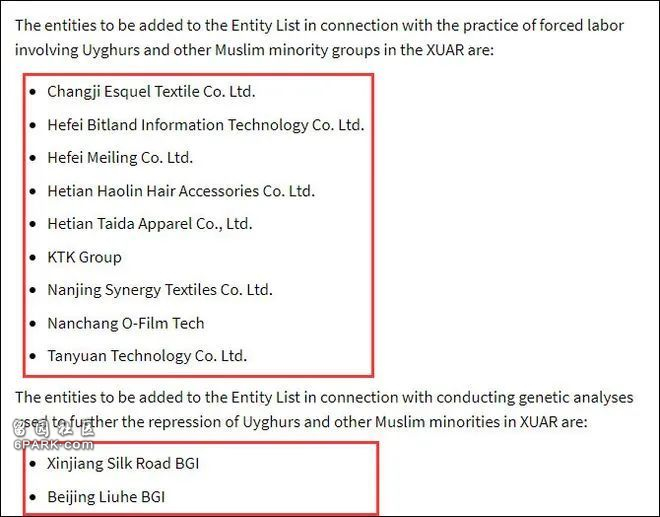Click Hefei Bitland Information Technology Co. Ltd.
The width and height of the screenshot is (660, 517).
(206, 125)
